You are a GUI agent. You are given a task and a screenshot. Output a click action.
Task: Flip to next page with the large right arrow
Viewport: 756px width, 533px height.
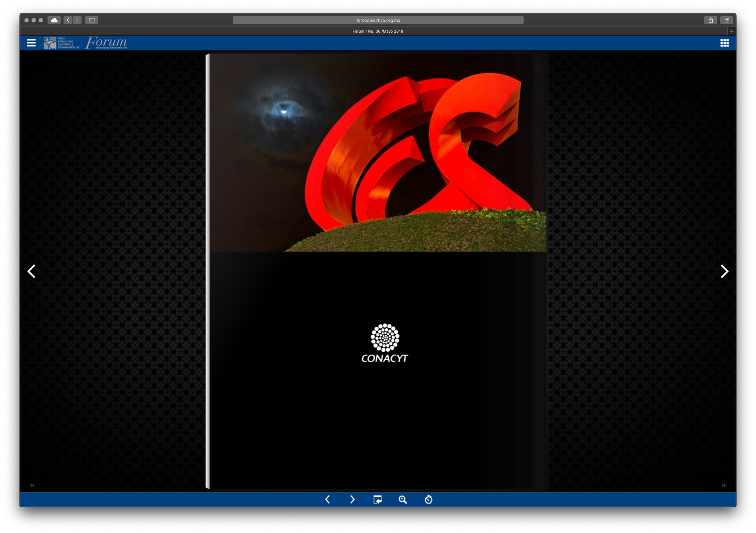point(724,271)
